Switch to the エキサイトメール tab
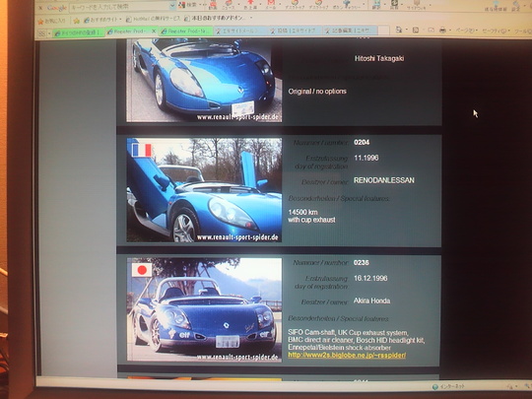The width and height of the screenshot is (532, 399). tap(240, 31)
